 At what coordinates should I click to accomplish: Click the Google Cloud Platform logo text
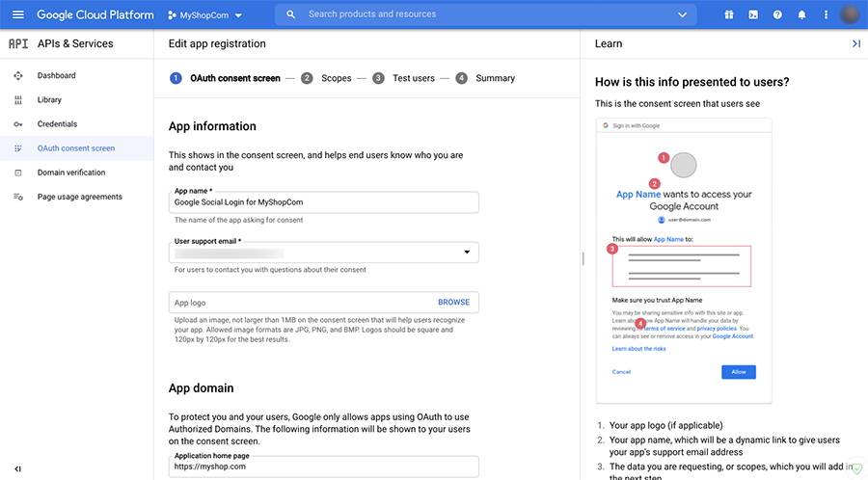[x=95, y=14]
